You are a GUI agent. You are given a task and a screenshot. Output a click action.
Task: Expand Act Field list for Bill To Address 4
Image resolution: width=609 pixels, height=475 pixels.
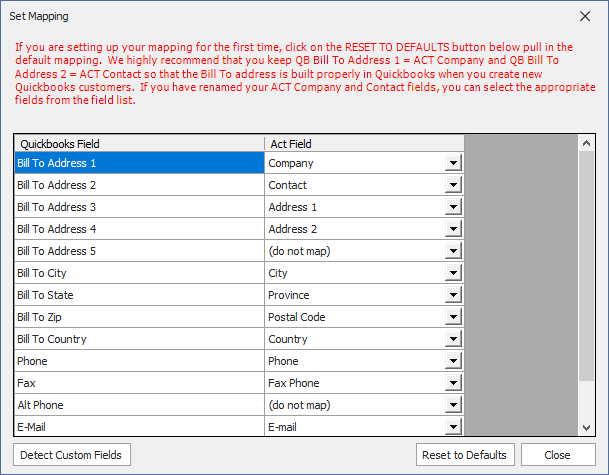453,229
